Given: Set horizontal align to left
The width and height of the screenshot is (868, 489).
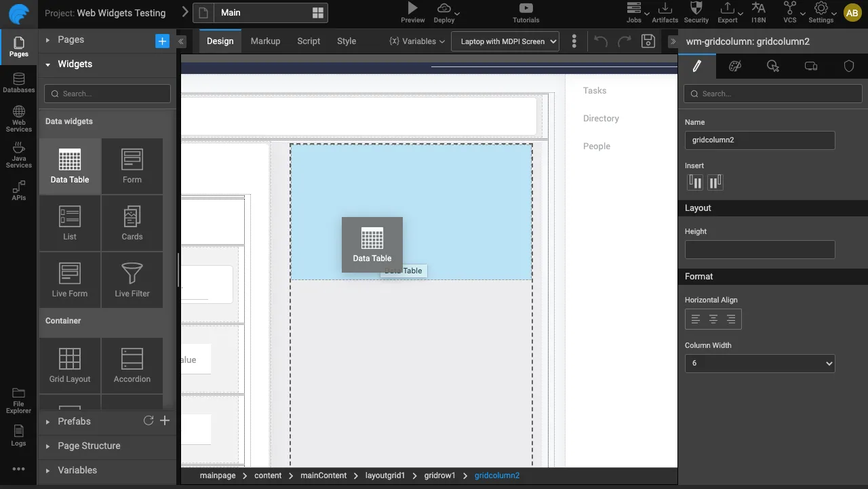Looking at the screenshot, I should point(695,319).
